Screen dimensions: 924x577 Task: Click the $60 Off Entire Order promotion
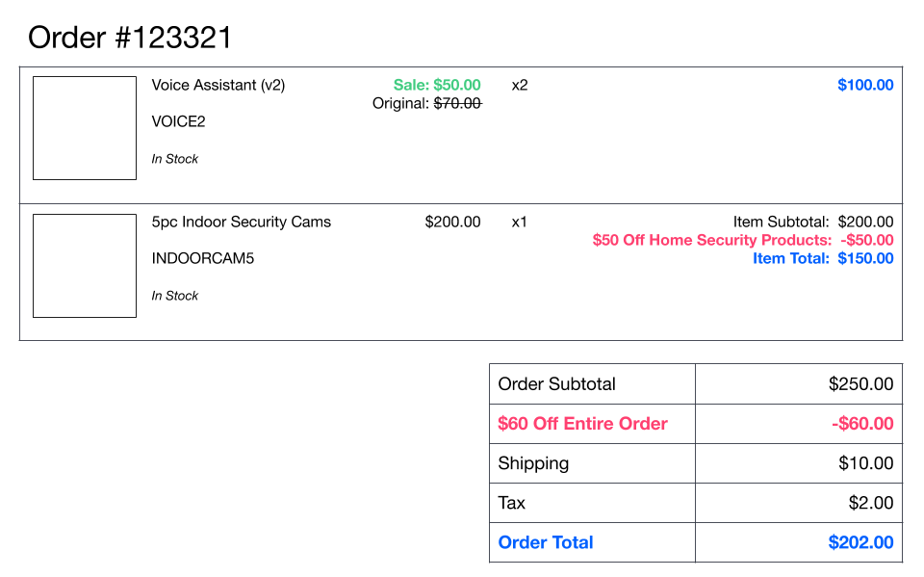582,424
